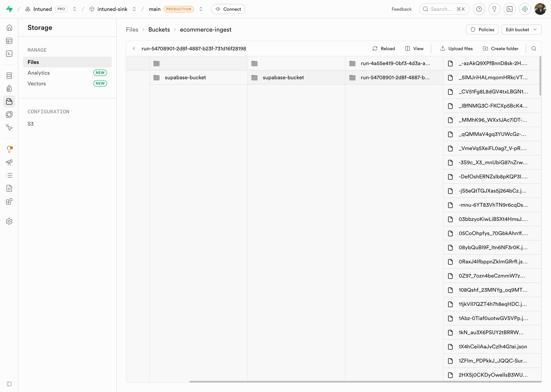Click the Buckets breadcrumb link
The height and width of the screenshot is (392, 551).
159,29
